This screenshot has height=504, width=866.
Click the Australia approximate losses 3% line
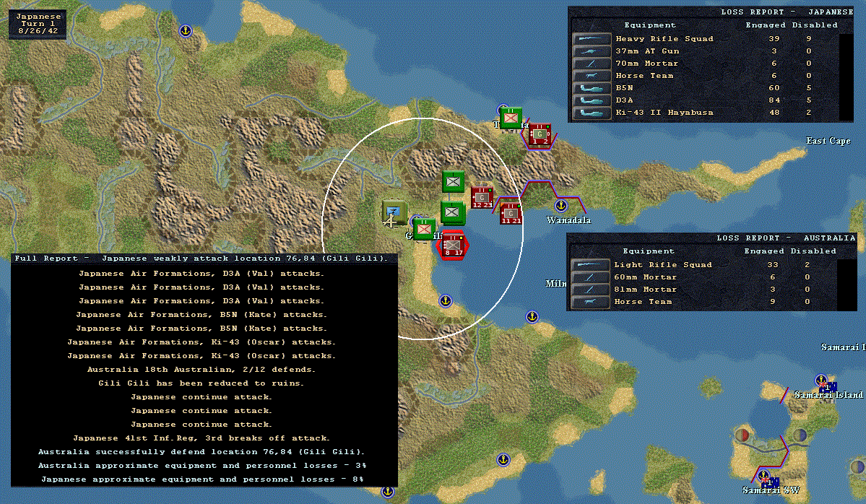tap(202, 466)
